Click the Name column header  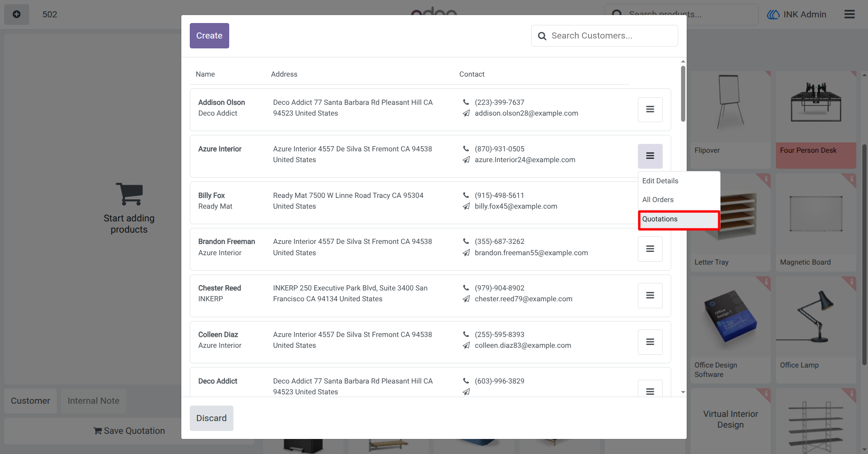pyautogui.click(x=205, y=74)
